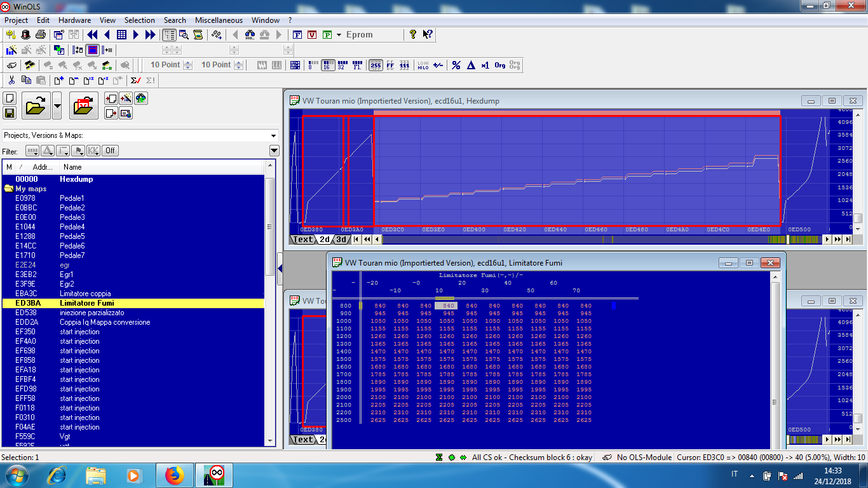Click the blue grid table icon

[121, 35]
